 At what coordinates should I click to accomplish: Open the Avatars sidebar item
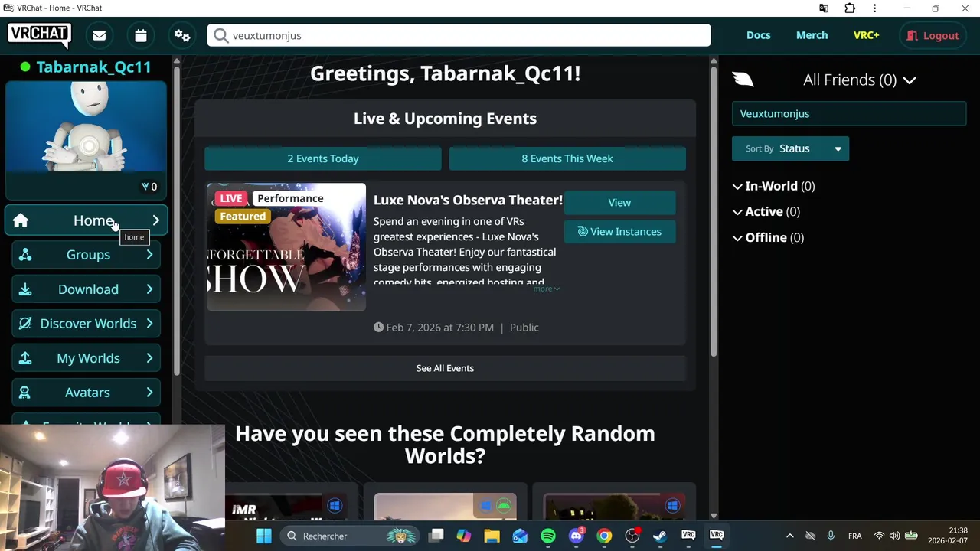tap(86, 393)
